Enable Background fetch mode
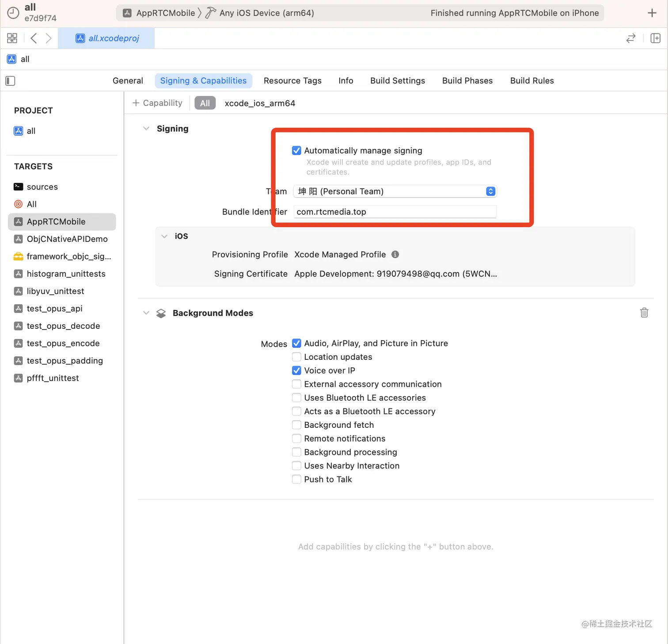Screen dimensions: 668x644 pyautogui.click(x=296, y=425)
